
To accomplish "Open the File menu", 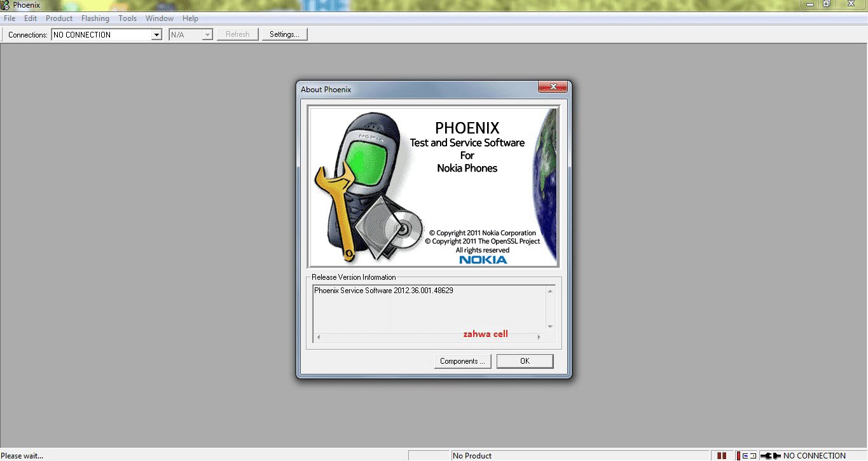I will tap(10, 18).
